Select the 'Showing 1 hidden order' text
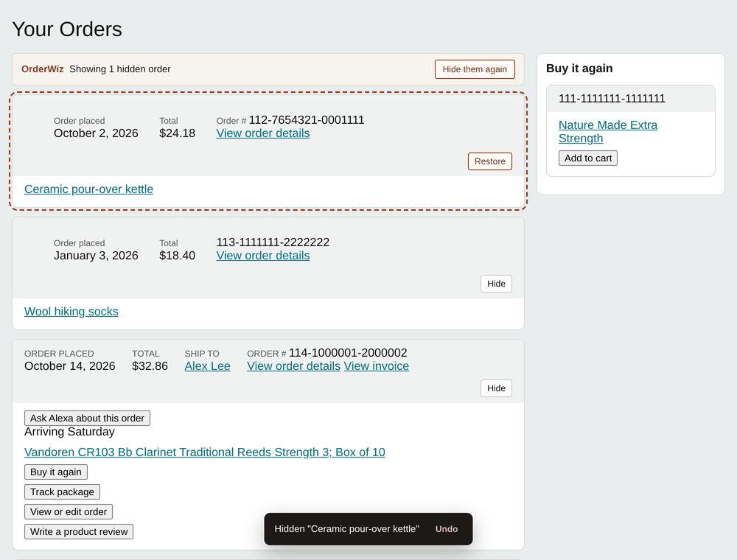 120,69
